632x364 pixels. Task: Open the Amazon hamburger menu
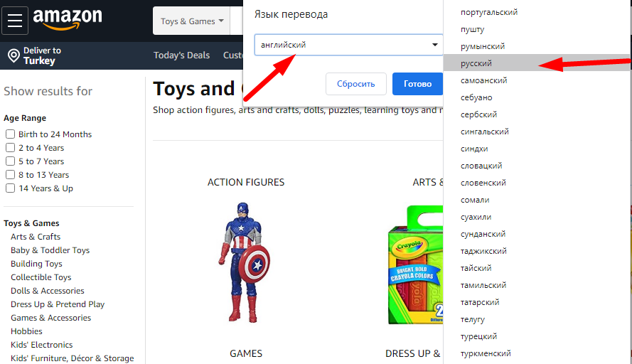click(15, 21)
